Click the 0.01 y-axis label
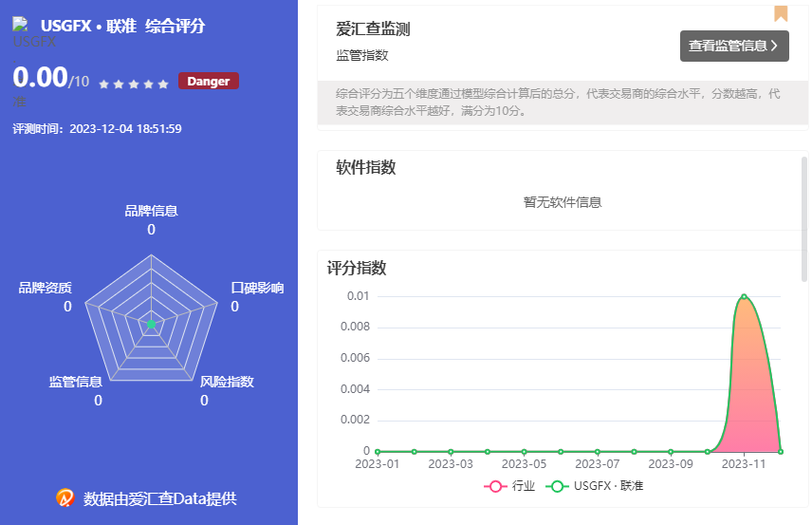This screenshot has width=812, height=525. (358, 296)
